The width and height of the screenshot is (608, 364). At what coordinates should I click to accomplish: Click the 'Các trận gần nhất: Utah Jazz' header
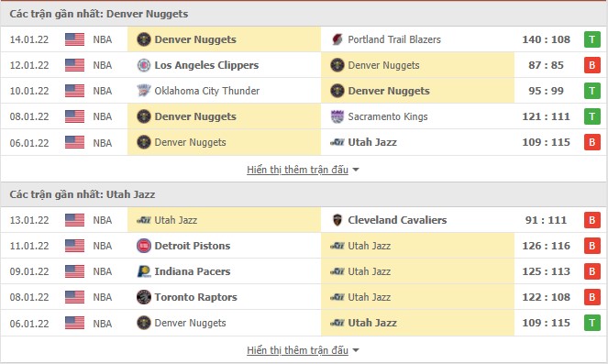tap(83, 194)
